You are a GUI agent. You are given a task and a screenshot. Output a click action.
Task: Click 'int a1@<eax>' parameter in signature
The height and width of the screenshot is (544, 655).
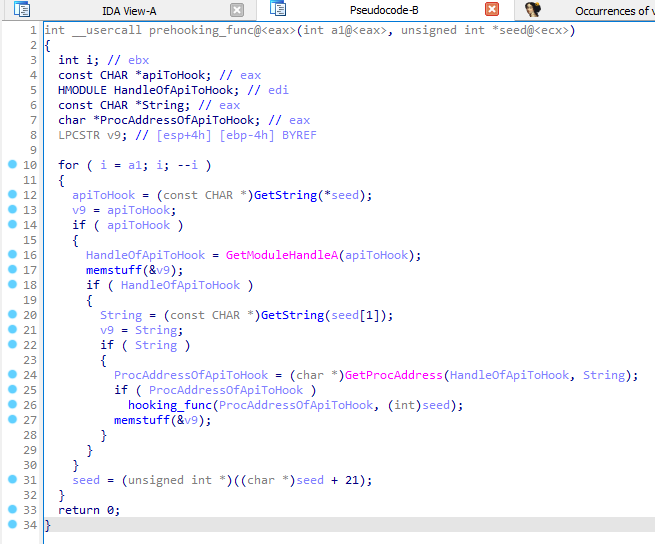[x=345, y=31]
